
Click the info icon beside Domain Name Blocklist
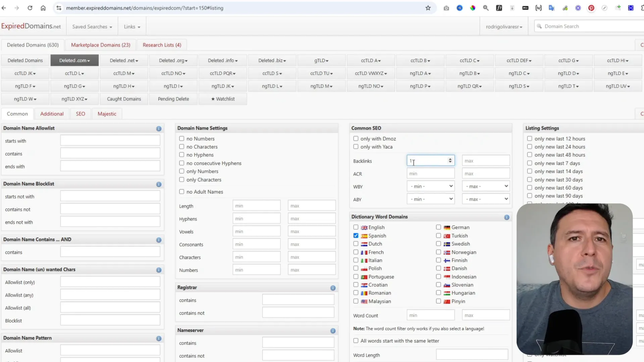[x=159, y=184]
